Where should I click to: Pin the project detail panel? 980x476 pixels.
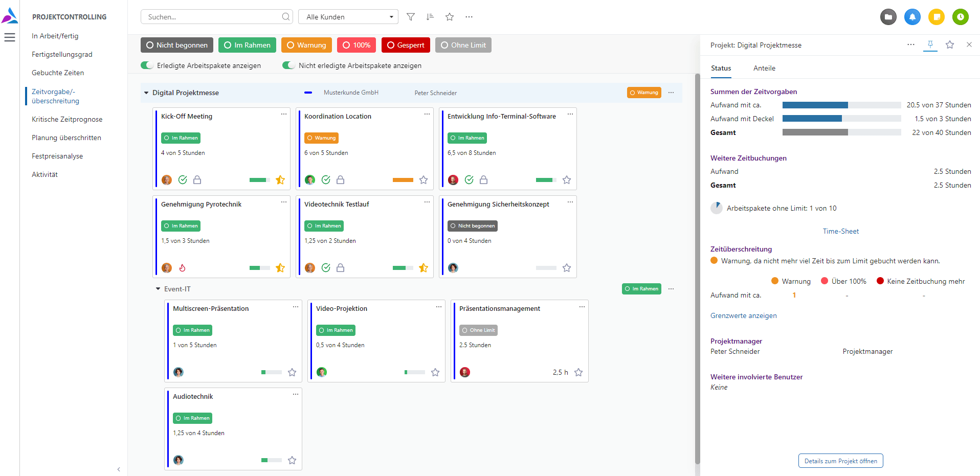click(x=930, y=44)
